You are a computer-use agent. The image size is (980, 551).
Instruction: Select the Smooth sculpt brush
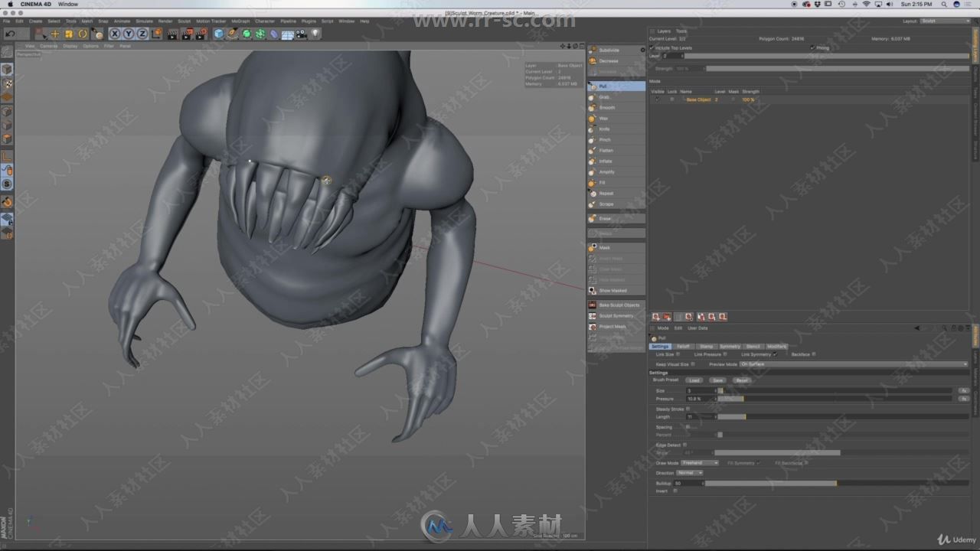(x=616, y=108)
